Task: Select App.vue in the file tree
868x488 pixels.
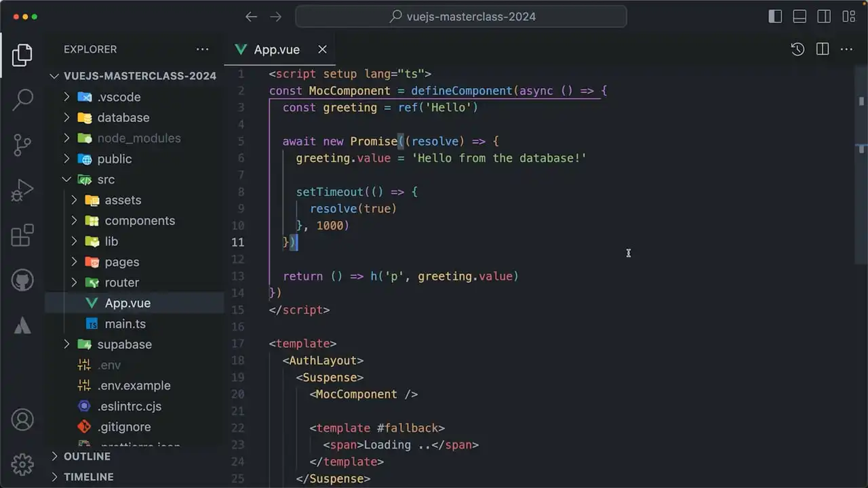Action: tap(134, 303)
